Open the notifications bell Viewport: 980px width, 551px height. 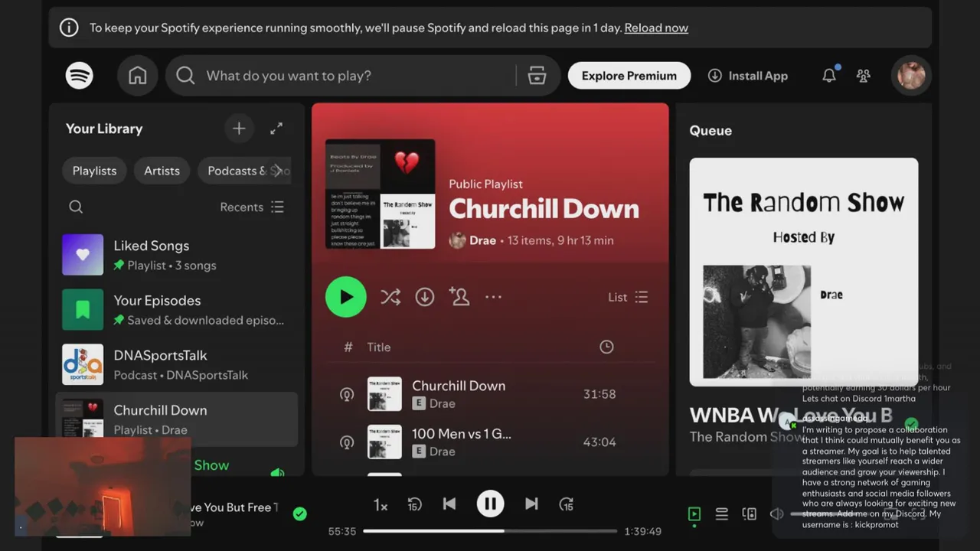click(829, 75)
